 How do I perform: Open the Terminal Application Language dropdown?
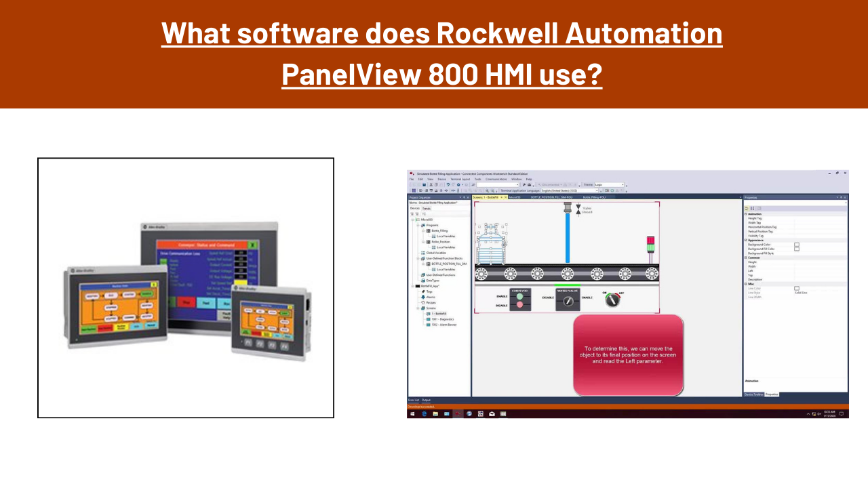point(570,190)
